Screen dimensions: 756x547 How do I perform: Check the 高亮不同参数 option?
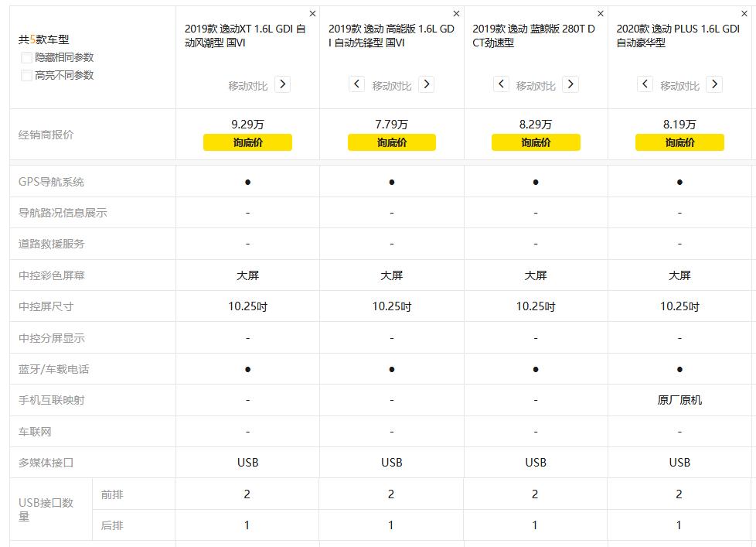27,76
